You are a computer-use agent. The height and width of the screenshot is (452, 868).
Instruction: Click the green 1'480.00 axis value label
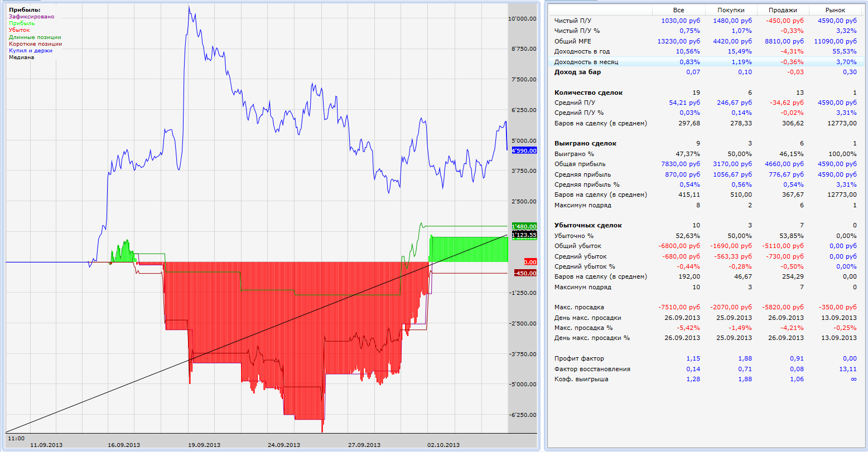click(523, 226)
